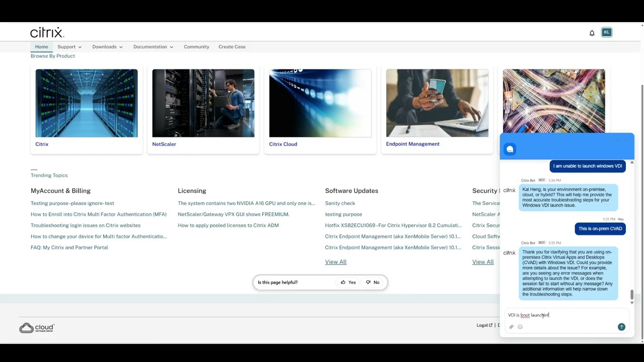Click the Citrix Cloud product link
The height and width of the screenshot is (362, 644).
click(283, 144)
